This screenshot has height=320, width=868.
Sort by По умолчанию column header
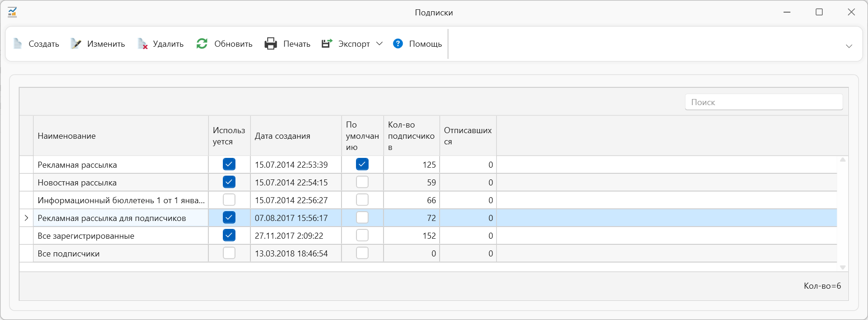coord(363,136)
